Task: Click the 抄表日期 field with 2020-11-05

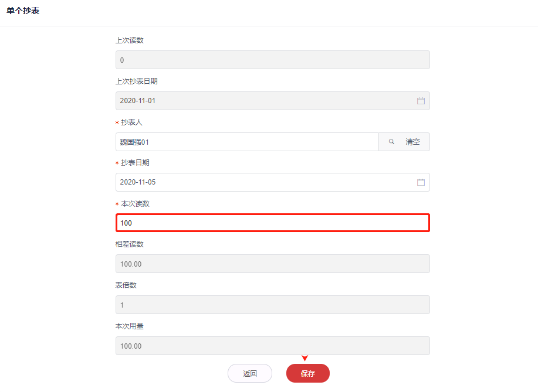Action: coord(264,182)
